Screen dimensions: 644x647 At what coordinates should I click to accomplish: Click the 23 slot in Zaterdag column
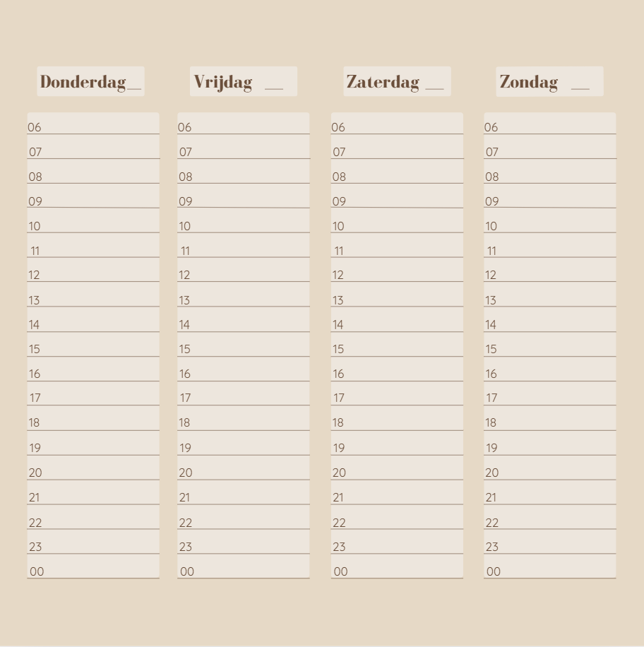[397, 546]
